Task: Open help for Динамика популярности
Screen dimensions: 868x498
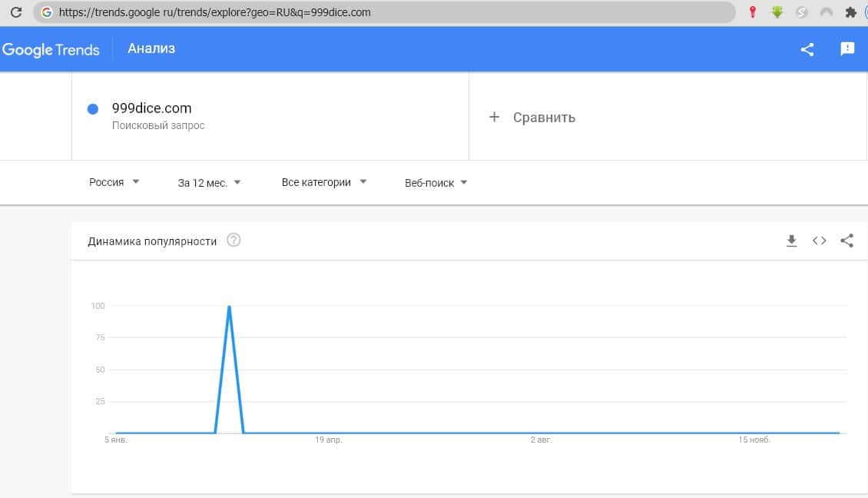Action: coord(234,241)
